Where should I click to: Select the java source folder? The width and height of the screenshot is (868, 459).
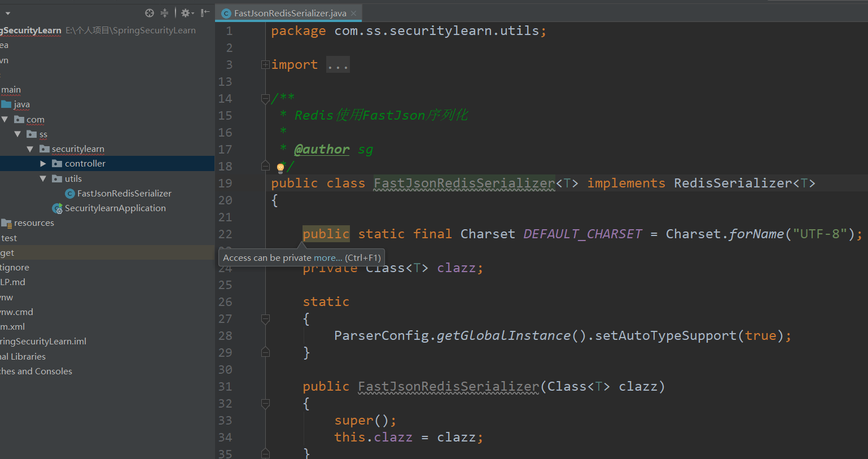point(21,104)
